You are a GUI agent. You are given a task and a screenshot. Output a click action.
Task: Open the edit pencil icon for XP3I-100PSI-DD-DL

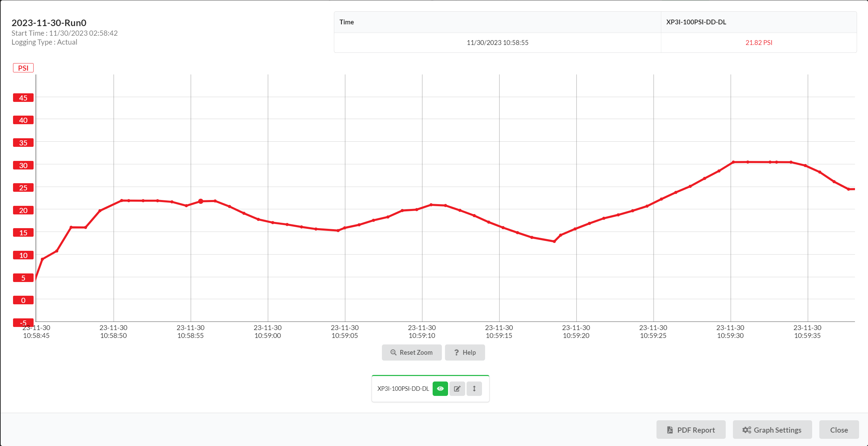[x=457, y=389]
